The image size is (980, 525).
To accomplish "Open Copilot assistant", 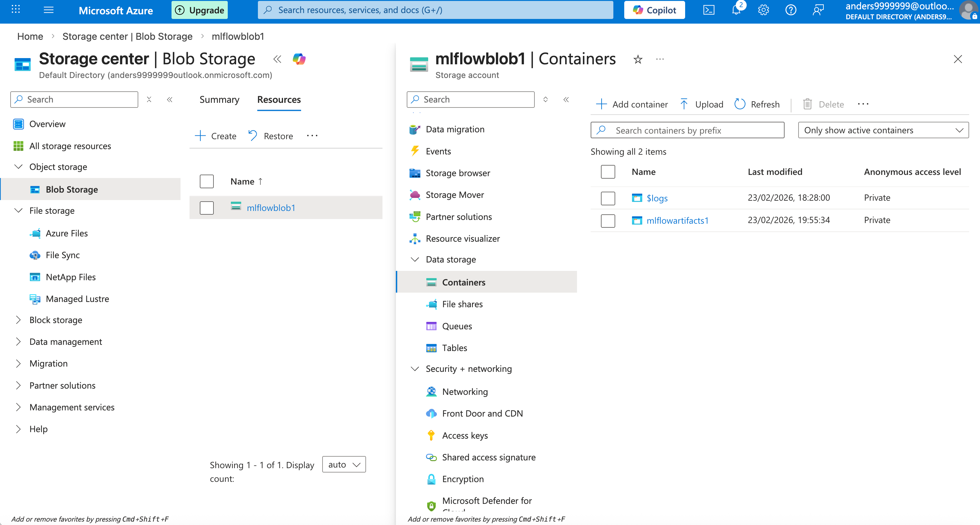I will [x=654, y=10].
